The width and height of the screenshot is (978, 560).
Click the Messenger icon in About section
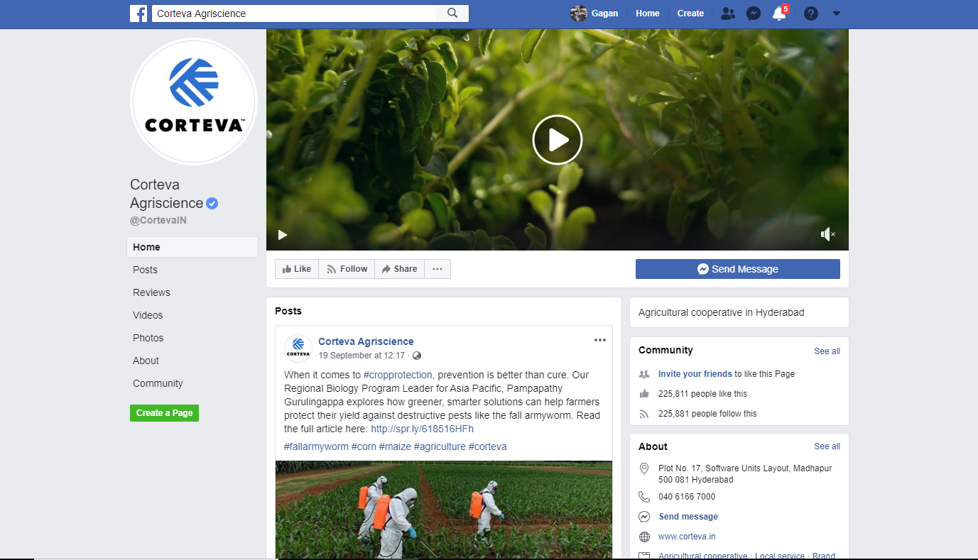coord(644,517)
